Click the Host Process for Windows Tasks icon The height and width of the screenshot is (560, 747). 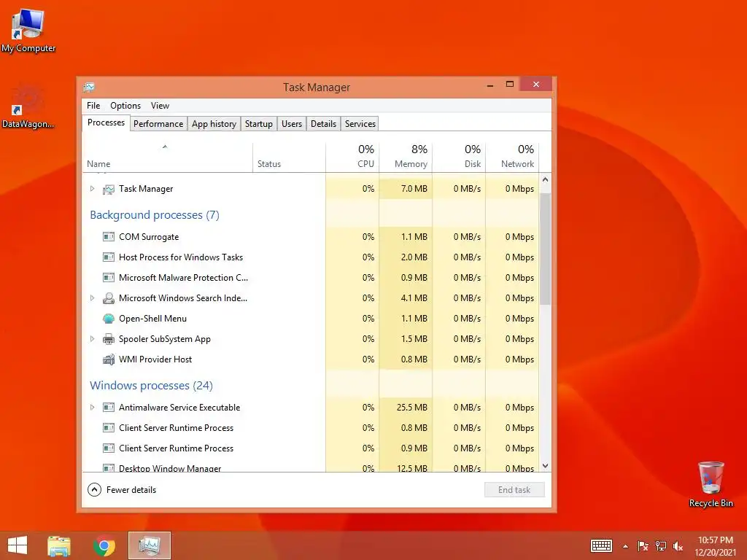tap(109, 257)
